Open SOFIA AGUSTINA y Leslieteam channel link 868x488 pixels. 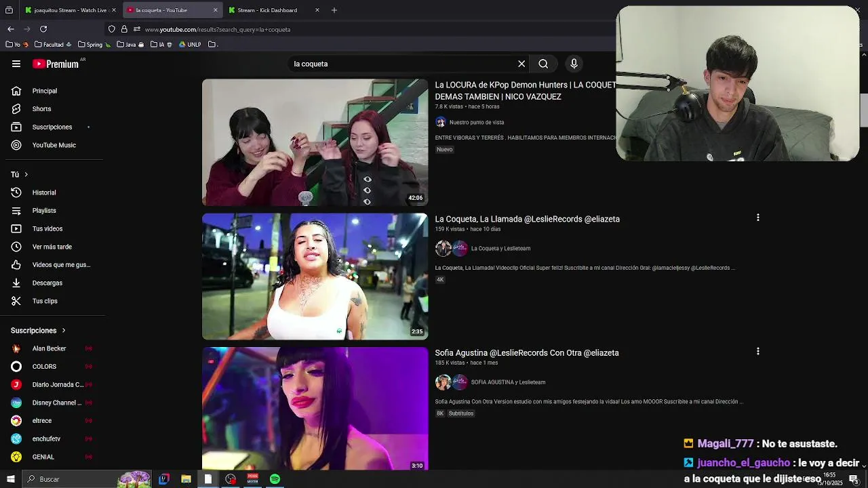click(x=508, y=382)
